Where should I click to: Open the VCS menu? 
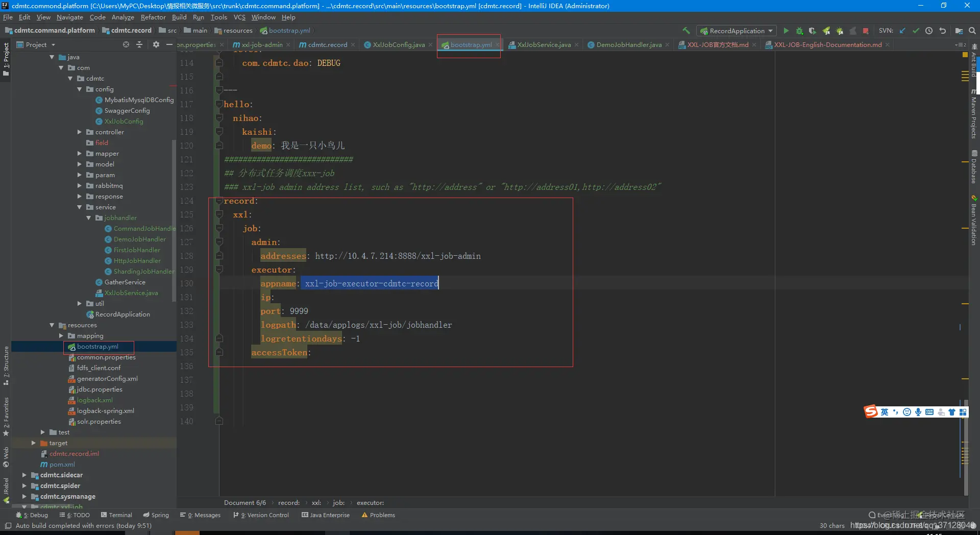[239, 17]
